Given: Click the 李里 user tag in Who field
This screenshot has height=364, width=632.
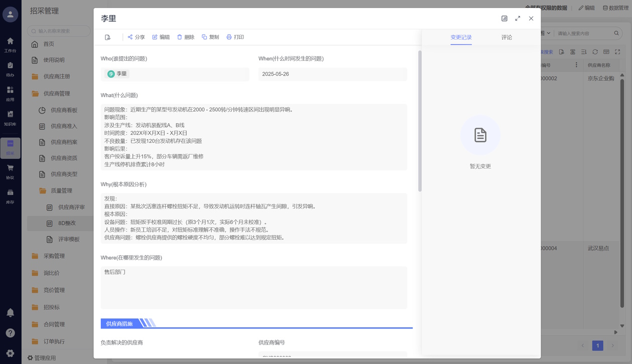Looking at the screenshot, I should point(118,74).
